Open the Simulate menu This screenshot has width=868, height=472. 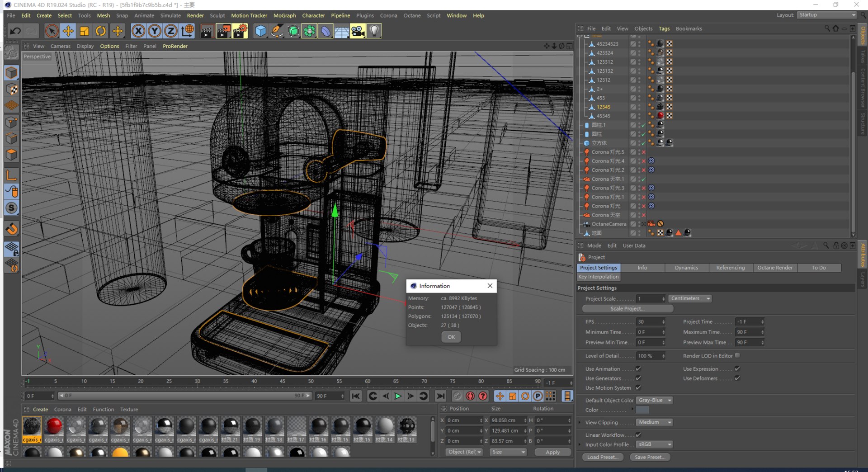click(170, 15)
